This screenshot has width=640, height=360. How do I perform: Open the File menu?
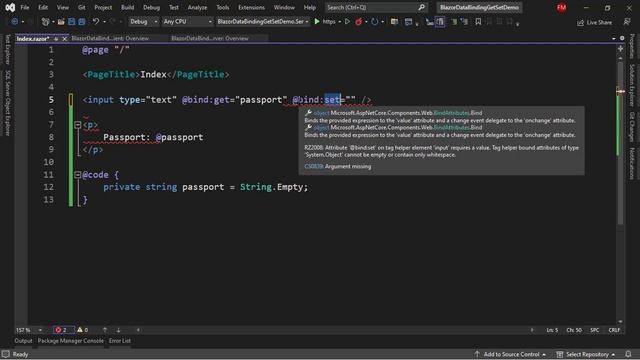[24, 7]
